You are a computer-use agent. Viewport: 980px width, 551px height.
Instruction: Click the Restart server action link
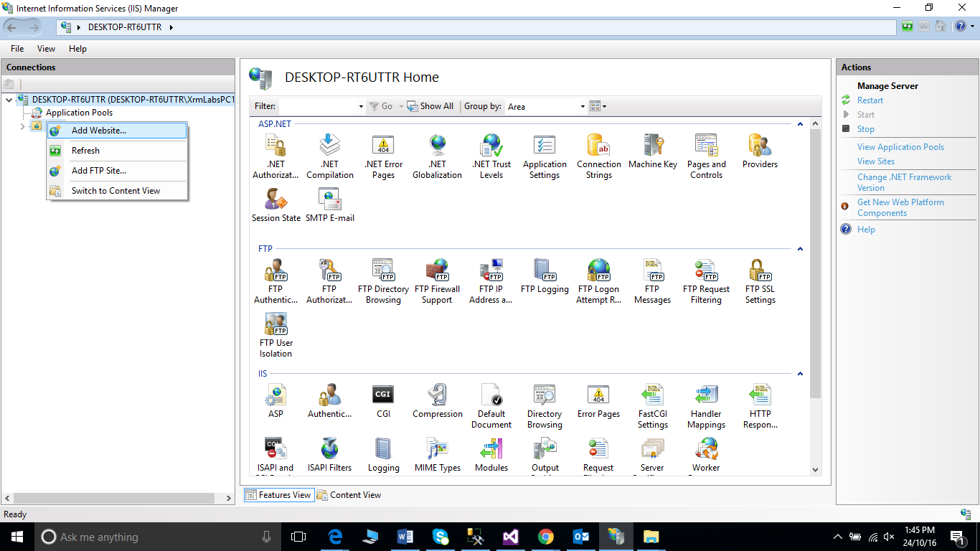click(870, 100)
